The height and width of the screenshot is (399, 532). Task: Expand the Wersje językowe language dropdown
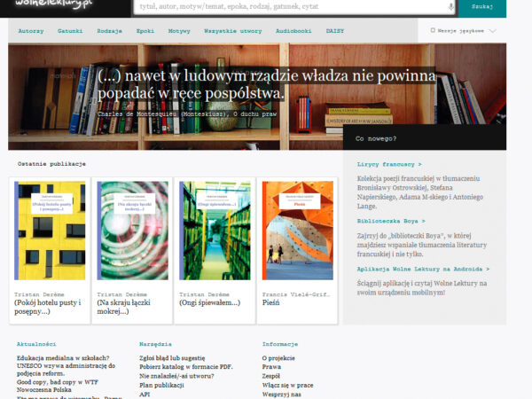[x=463, y=30]
